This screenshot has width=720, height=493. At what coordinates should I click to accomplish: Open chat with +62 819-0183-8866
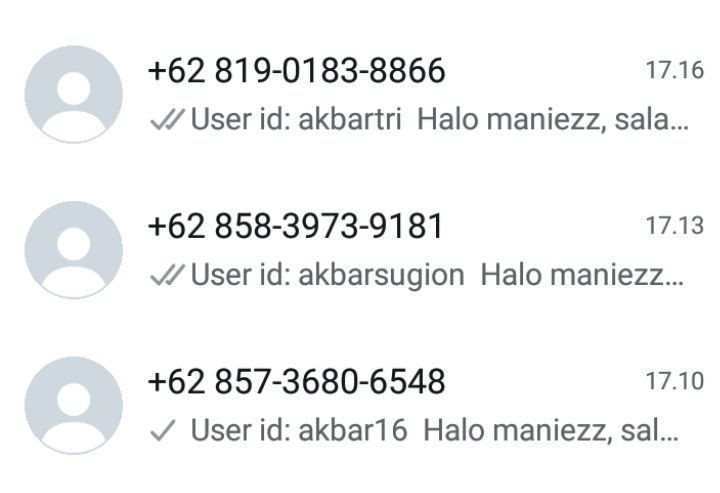click(297, 70)
